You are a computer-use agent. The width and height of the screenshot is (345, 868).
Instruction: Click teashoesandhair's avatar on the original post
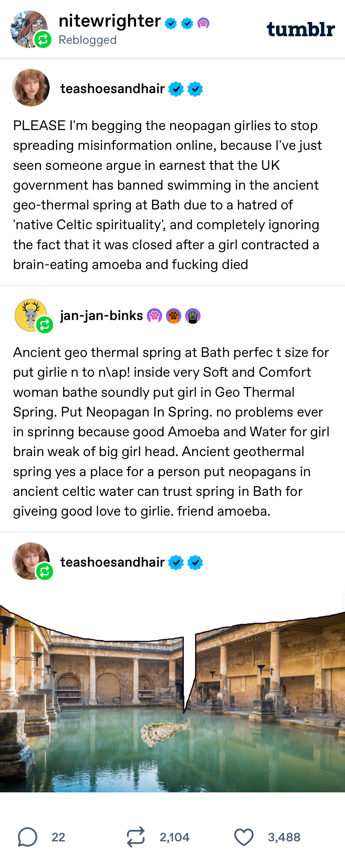point(31,88)
